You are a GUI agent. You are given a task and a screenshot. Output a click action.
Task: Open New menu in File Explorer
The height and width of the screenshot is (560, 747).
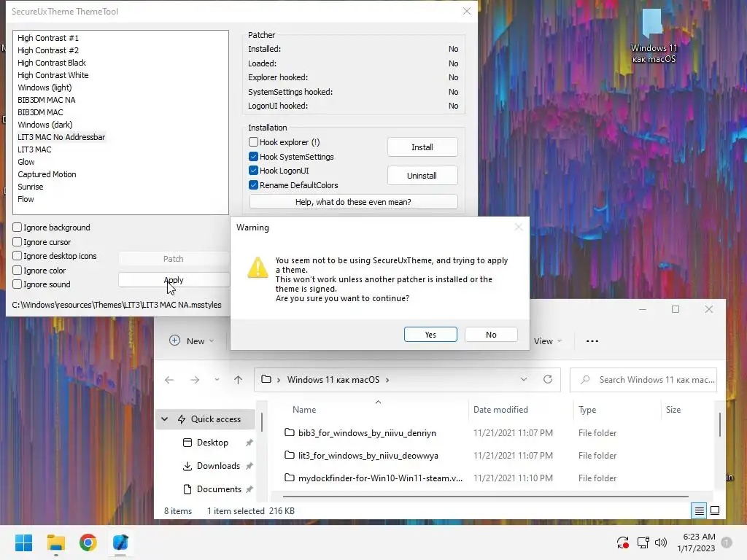pyautogui.click(x=192, y=341)
